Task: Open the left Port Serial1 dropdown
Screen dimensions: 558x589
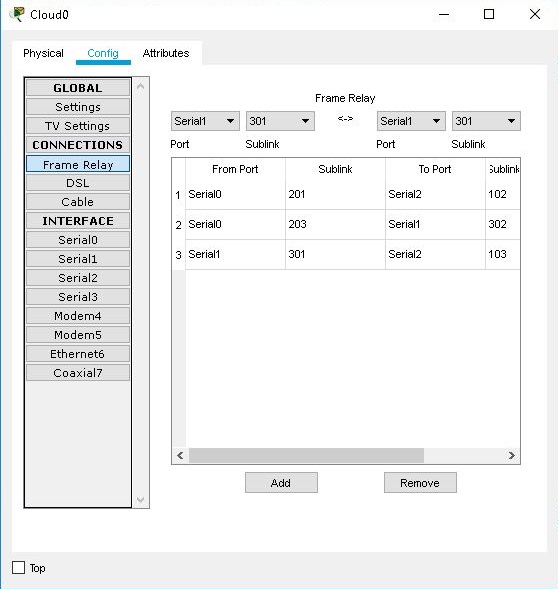Action: (x=205, y=121)
